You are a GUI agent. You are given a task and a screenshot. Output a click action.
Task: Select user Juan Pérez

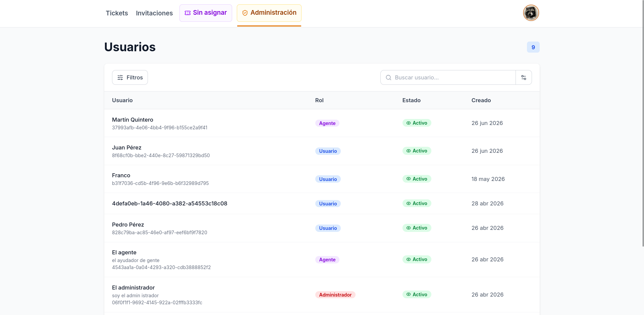point(127,147)
